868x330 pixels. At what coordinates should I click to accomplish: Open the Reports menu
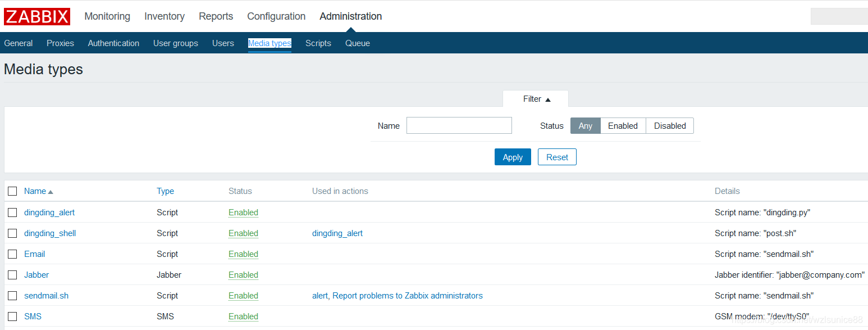(216, 16)
